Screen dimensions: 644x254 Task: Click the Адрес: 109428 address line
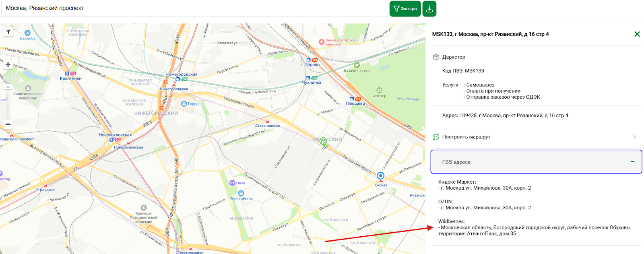(505, 116)
